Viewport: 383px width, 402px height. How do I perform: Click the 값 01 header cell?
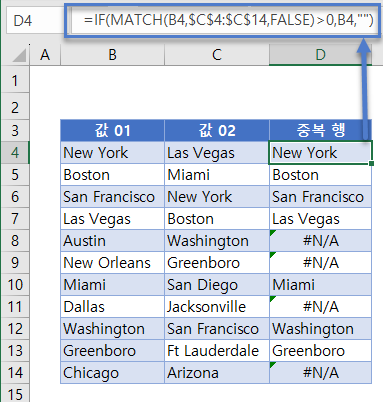(112, 130)
